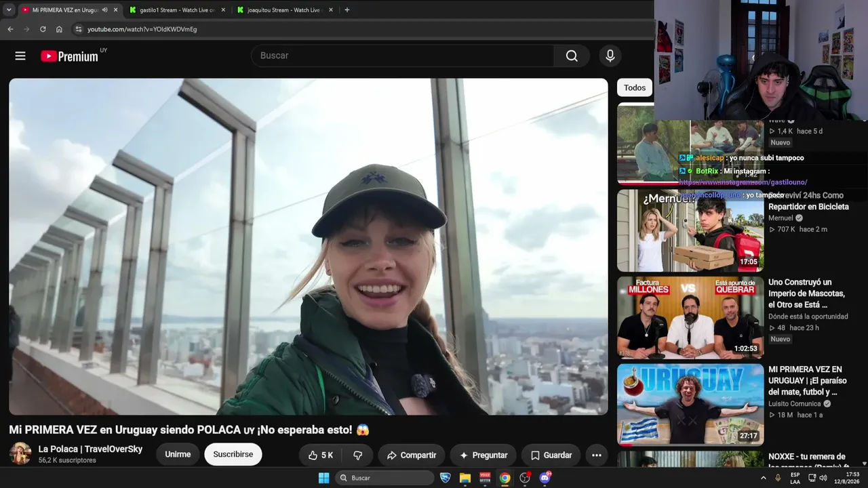Click the Unirme button
The image size is (868, 488).
(x=178, y=454)
